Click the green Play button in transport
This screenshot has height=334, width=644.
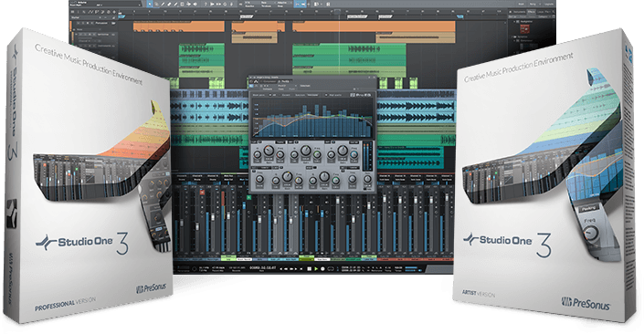[316, 269]
